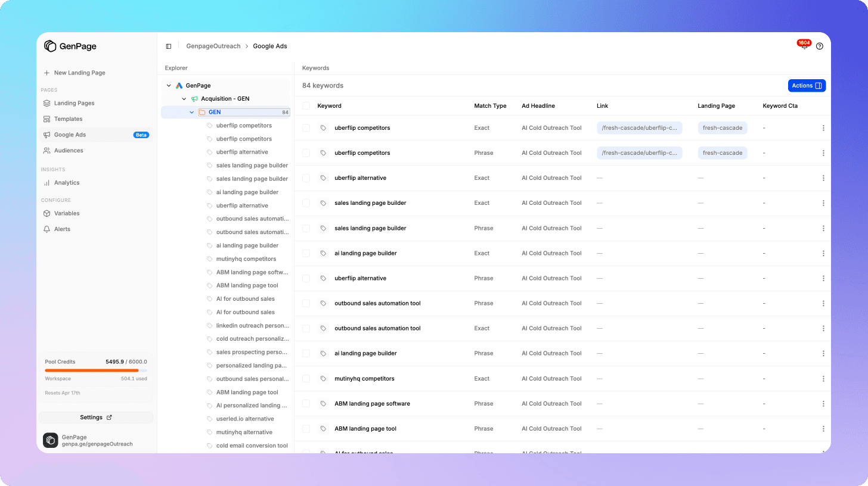868x486 pixels.
Task: Click the Landing Pages stack icon
Action: (46, 103)
